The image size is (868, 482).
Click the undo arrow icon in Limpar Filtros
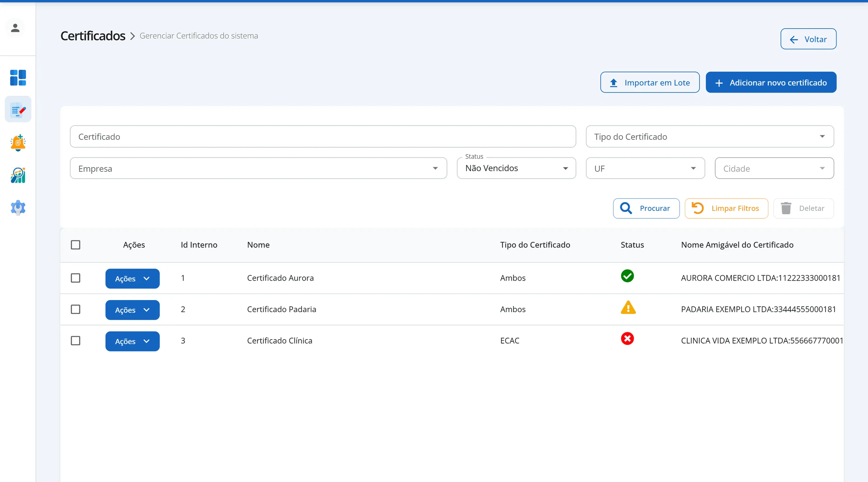click(x=698, y=208)
